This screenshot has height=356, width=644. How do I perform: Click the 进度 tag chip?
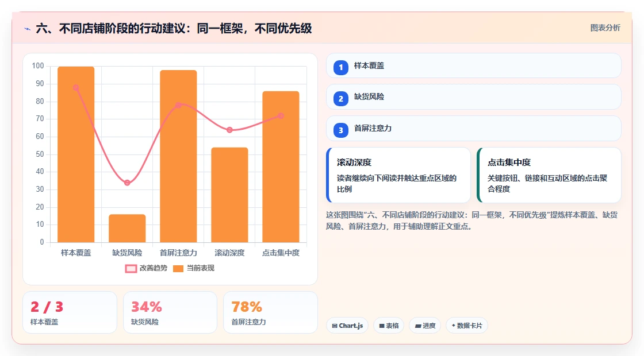[425, 326]
